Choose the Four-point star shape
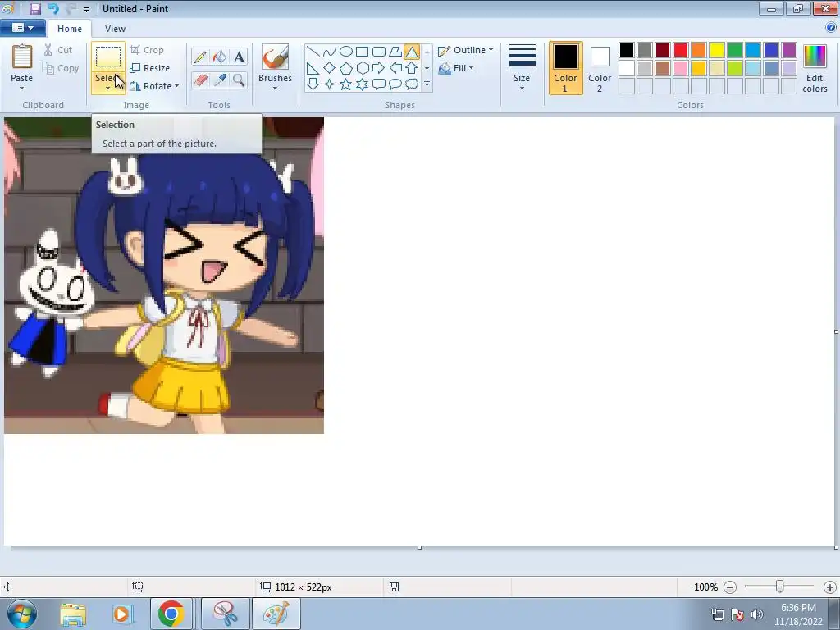The image size is (840, 630). tap(330, 84)
